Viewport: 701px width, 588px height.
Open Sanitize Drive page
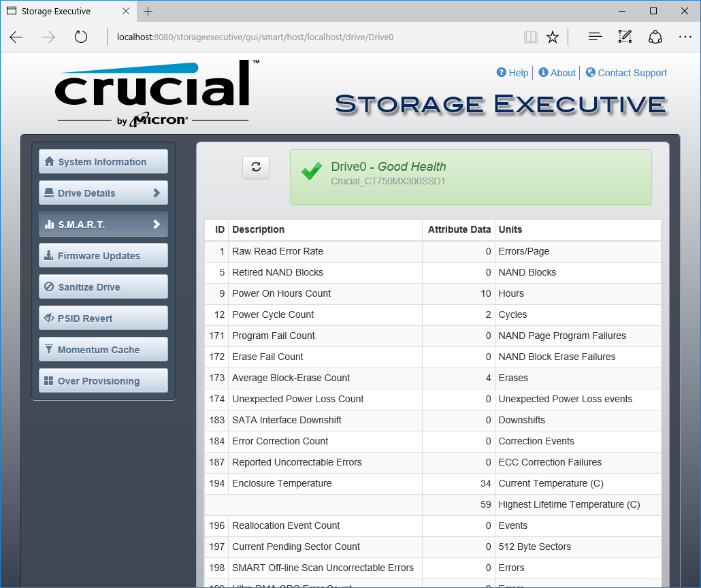point(103,287)
